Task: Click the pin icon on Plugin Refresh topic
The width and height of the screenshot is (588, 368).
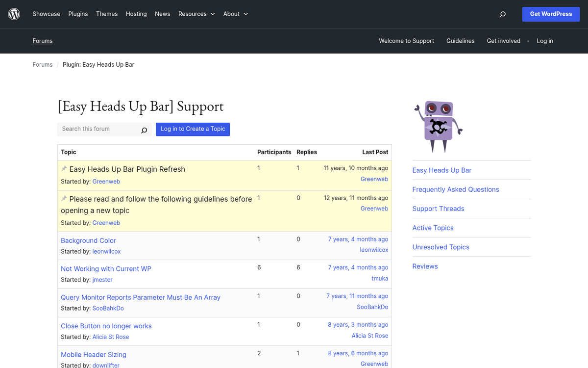Action: pos(64,168)
